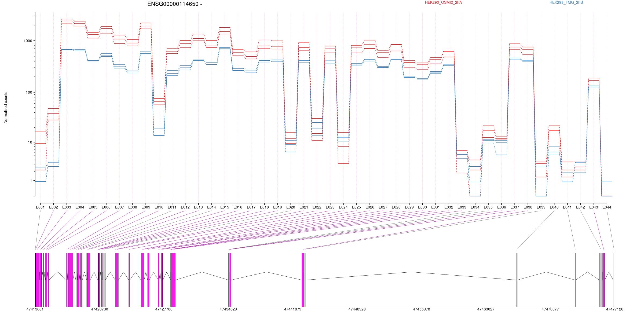Click genomic coordinate 47455978
Image resolution: width=644 pixels, height=322 pixels.
(x=422, y=309)
